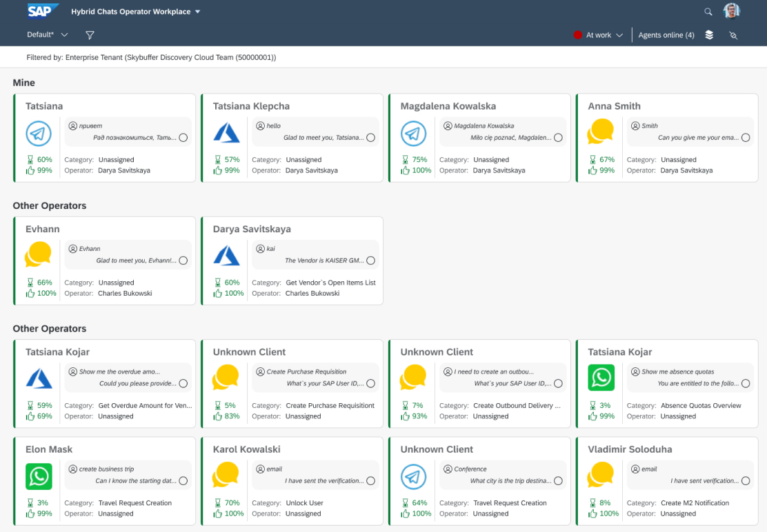Viewport: 767px width, 532px height.
Task: Click 'Can you give me your ema...' message preview
Action: coord(699,138)
